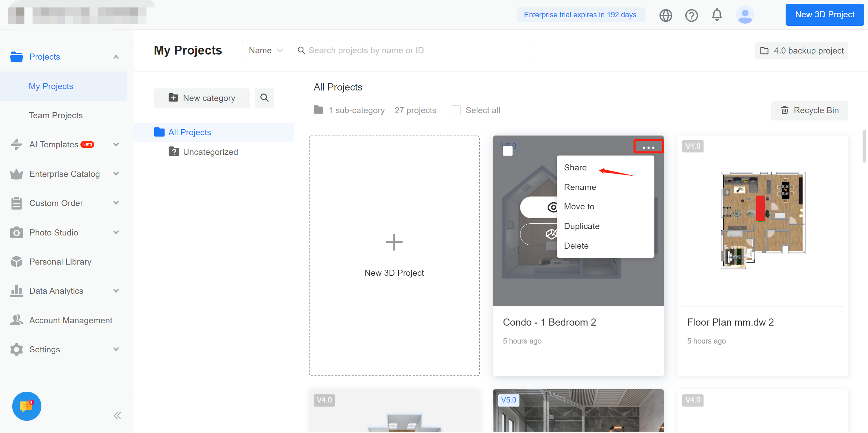
Task: Open the Name search filter dropdown
Action: click(266, 50)
